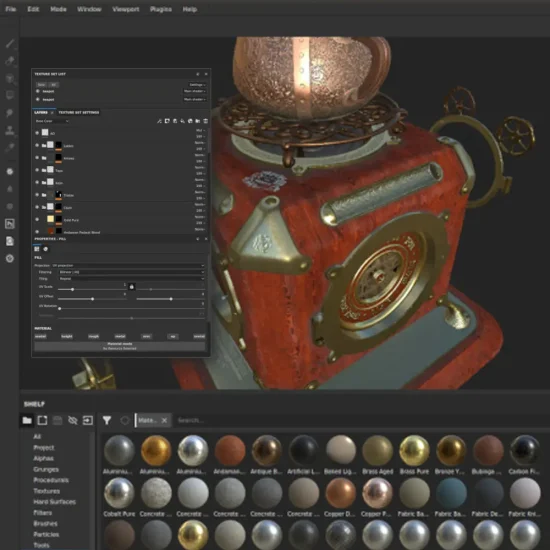550x550 pixels.
Task: Click the Material mode No Resource Selected button
Action: coord(120,346)
